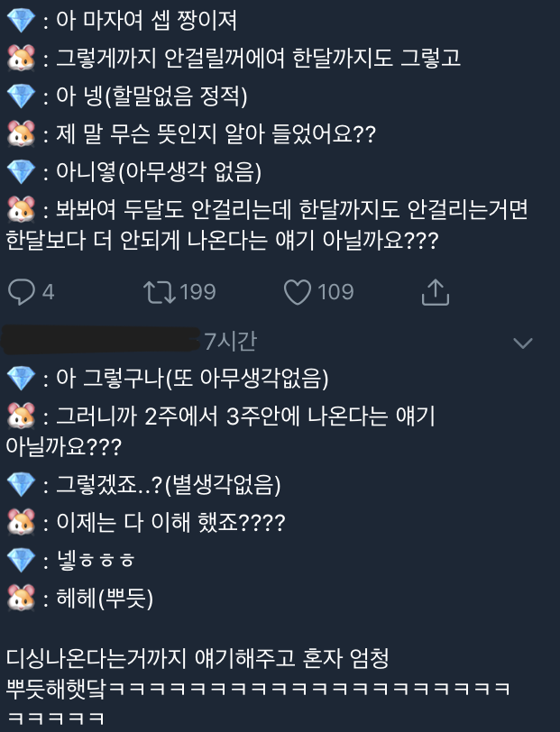
Task: Click hamster emoji before 헤헤(뿌듯)
Action: click(x=21, y=598)
